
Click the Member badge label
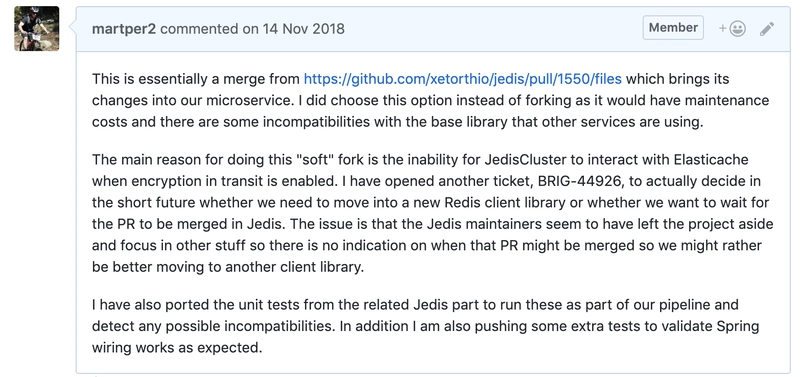pos(673,28)
